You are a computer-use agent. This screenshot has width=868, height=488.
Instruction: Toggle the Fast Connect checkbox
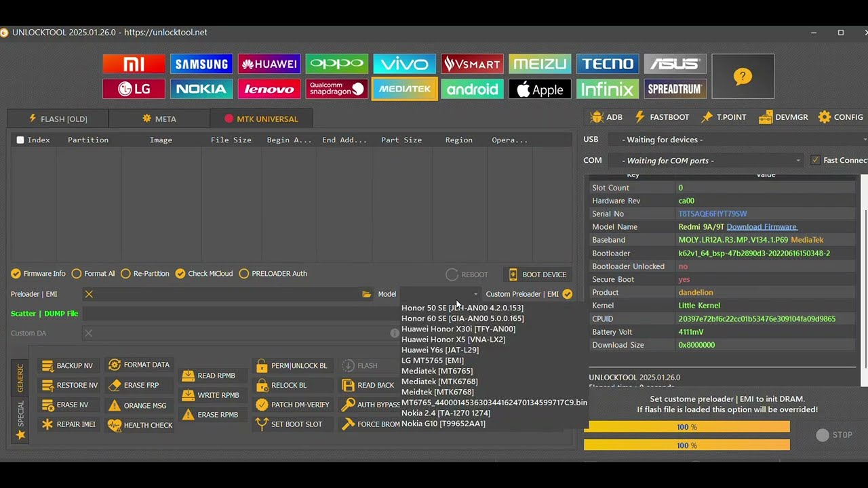tap(815, 161)
